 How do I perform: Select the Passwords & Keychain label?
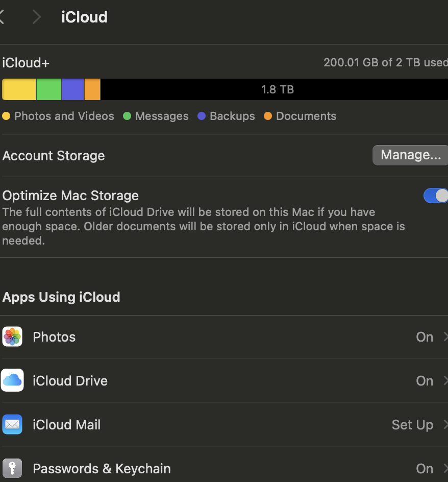click(102, 469)
